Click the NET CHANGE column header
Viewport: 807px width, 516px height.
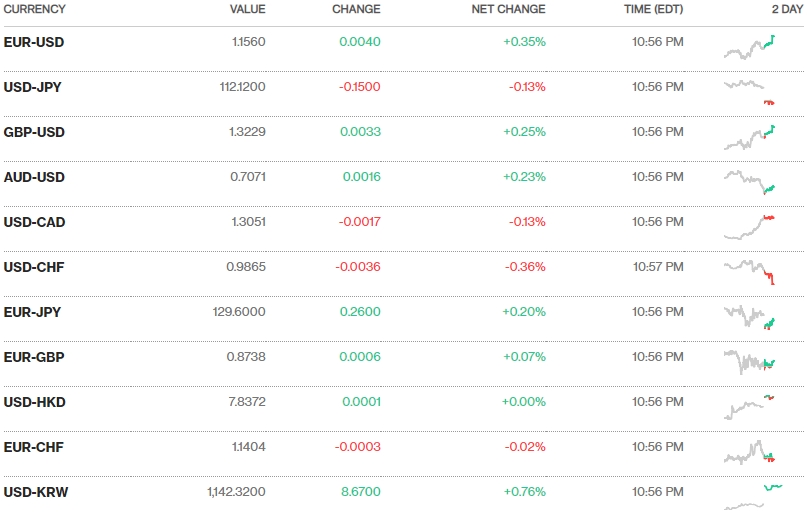point(508,9)
